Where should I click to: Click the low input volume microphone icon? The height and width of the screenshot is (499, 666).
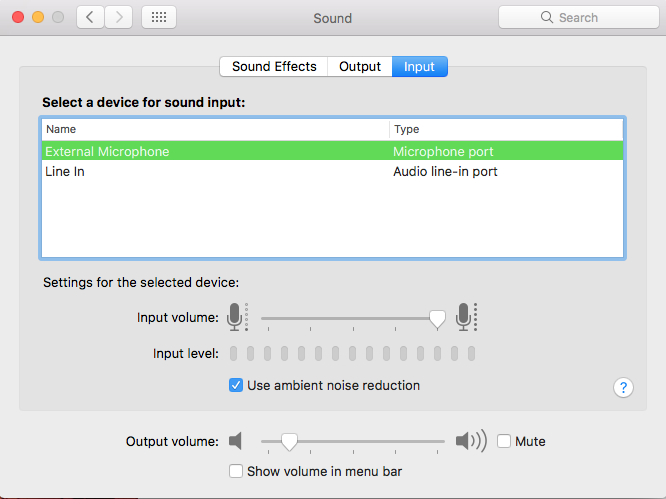[237, 317]
